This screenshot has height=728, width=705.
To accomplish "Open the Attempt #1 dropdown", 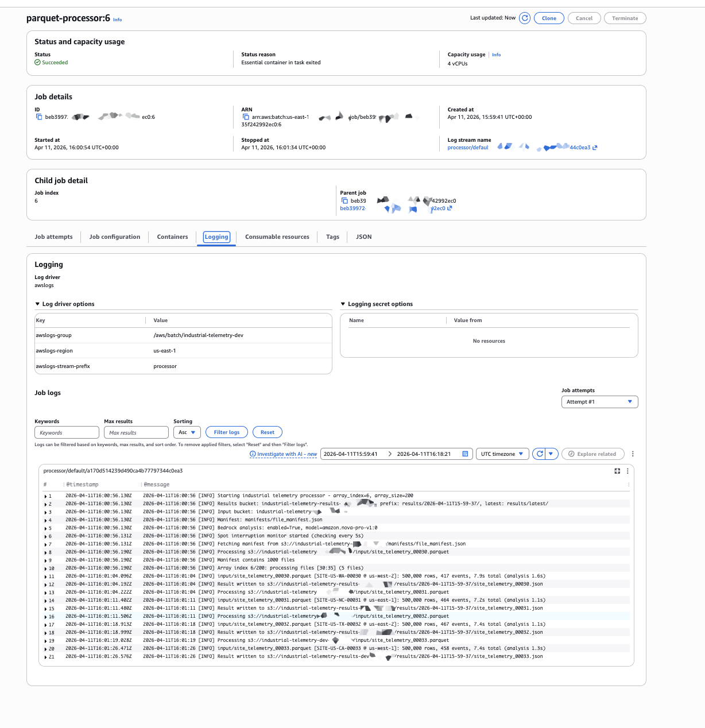I will [x=599, y=401].
